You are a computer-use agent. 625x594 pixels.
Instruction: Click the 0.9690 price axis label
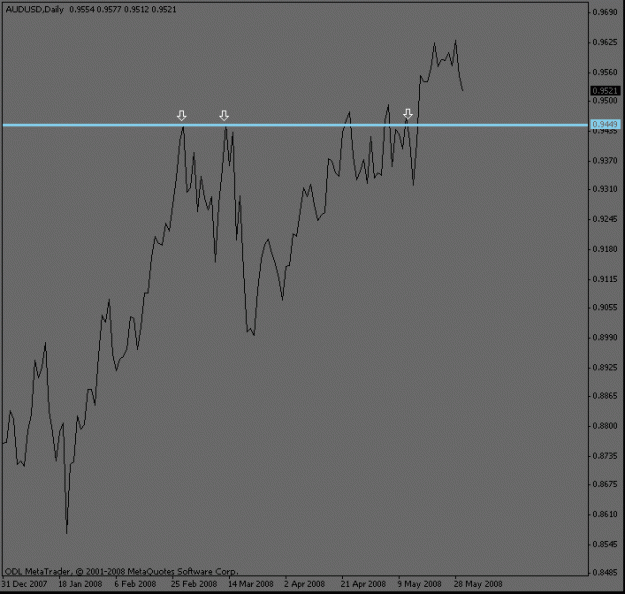605,12
